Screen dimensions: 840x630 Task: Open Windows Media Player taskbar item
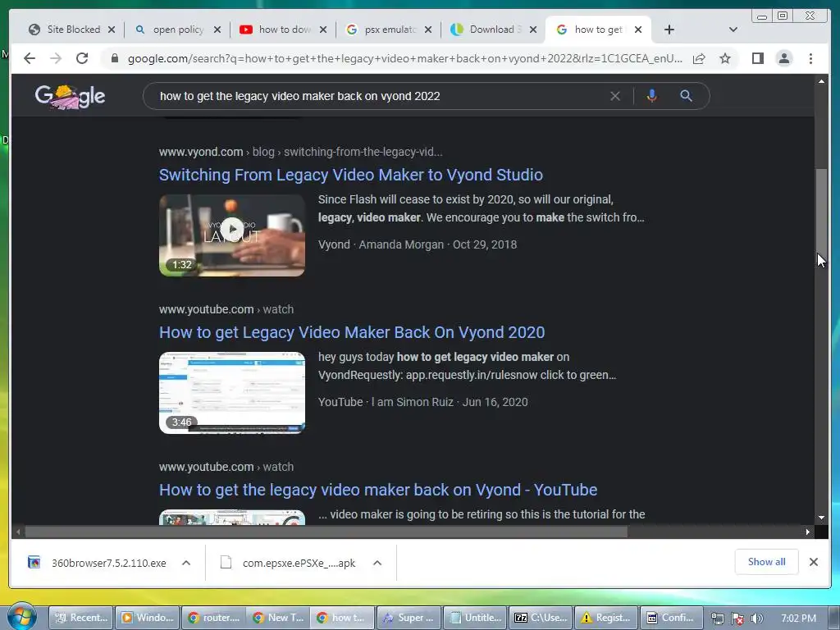click(148, 618)
